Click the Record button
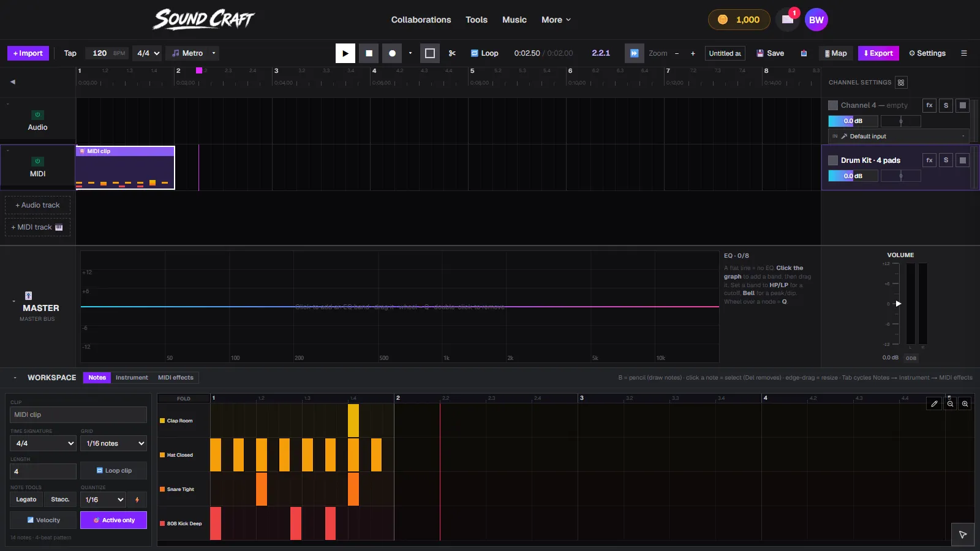Image resolution: width=980 pixels, height=551 pixels. click(x=392, y=53)
